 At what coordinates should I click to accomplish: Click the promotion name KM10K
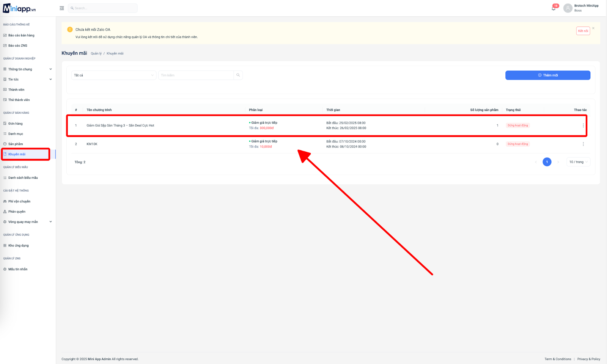(x=92, y=144)
